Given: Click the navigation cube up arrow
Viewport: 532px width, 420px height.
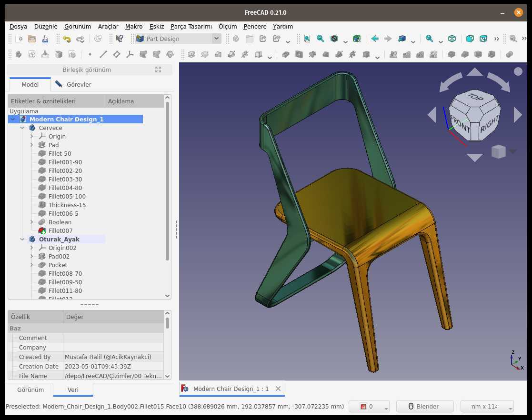Looking at the screenshot, I should [x=475, y=72].
